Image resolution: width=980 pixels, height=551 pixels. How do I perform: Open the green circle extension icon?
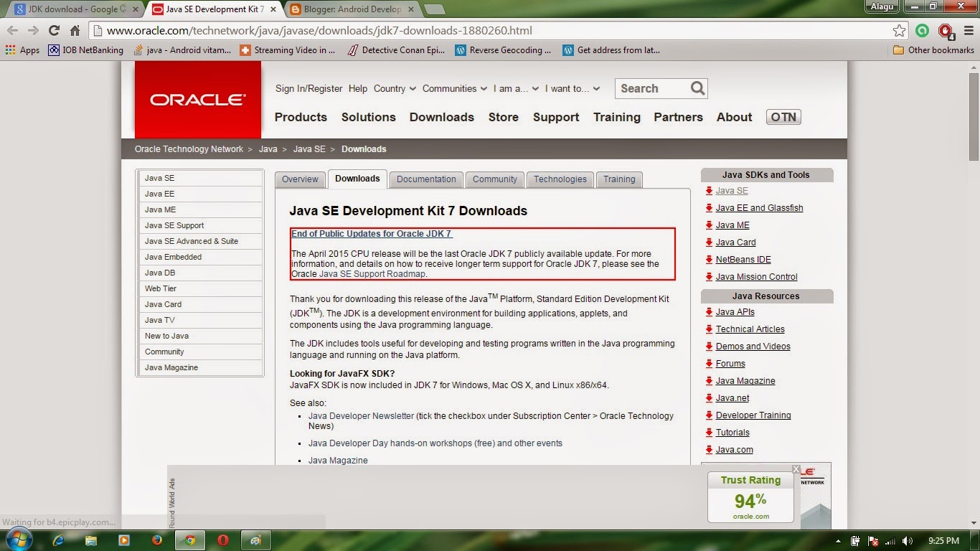923,31
